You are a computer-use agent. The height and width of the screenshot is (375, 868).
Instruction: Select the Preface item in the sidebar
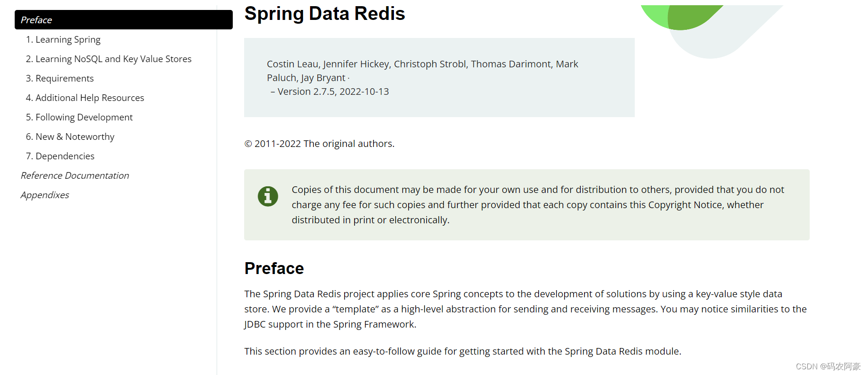123,20
